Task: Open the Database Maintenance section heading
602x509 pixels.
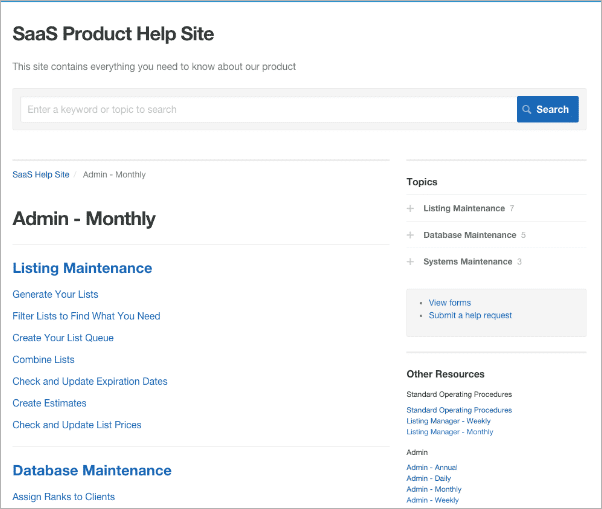Action: [92, 470]
